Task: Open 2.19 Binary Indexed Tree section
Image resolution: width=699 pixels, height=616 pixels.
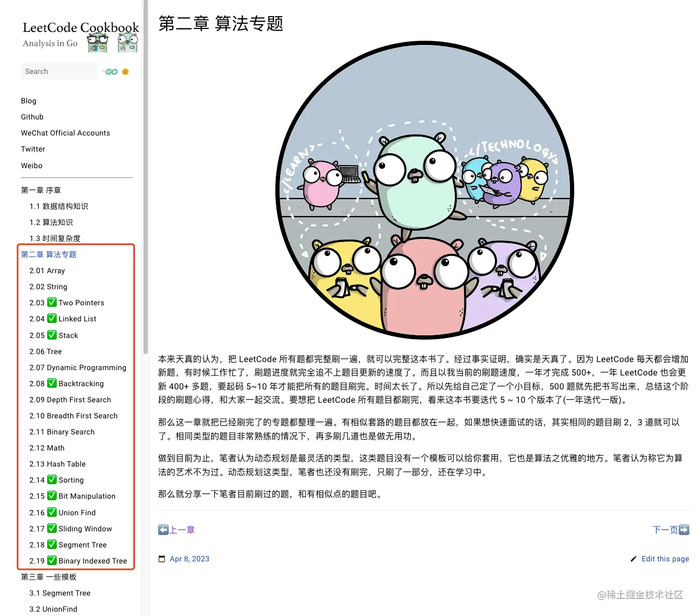Action: 78,561
